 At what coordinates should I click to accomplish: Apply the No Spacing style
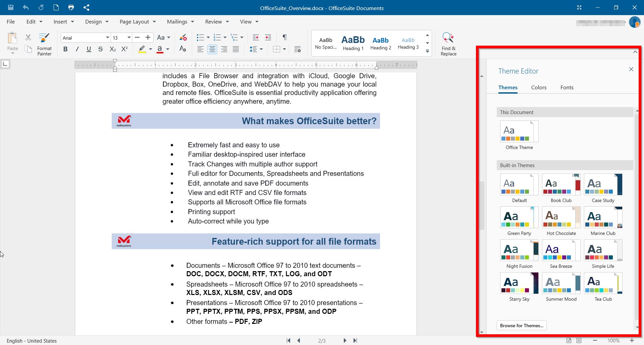pos(325,43)
